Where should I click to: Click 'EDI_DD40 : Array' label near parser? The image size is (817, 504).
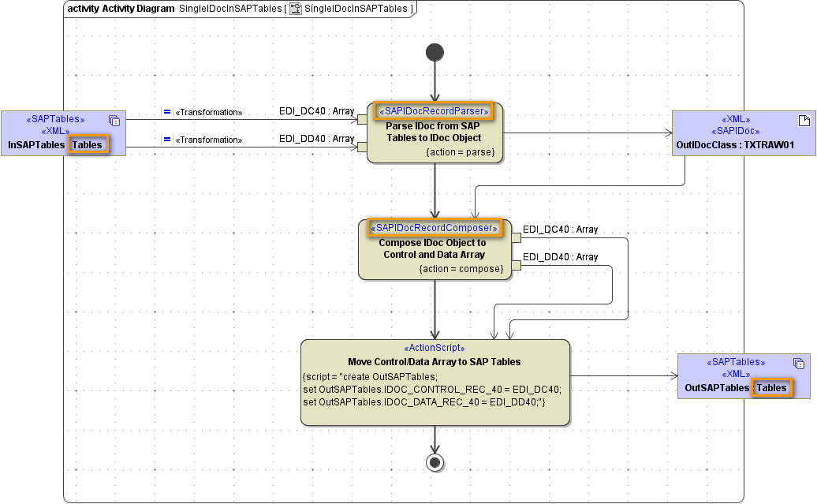tap(316, 139)
